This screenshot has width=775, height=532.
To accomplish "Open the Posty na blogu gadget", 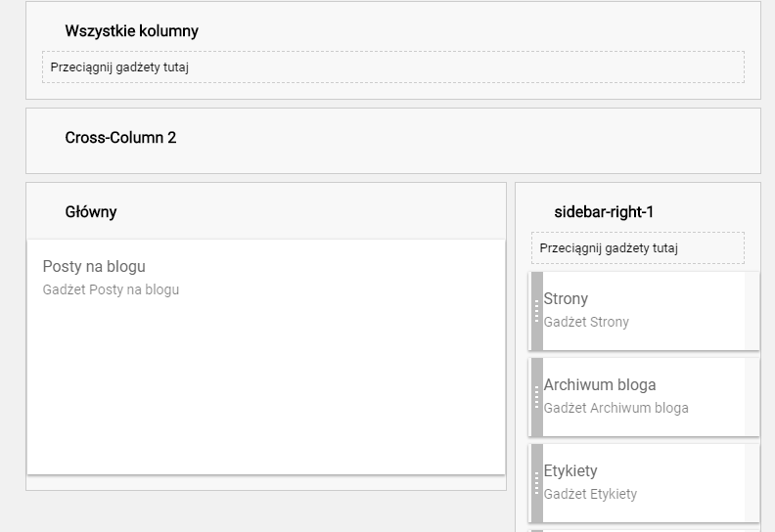I will [x=266, y=357].
